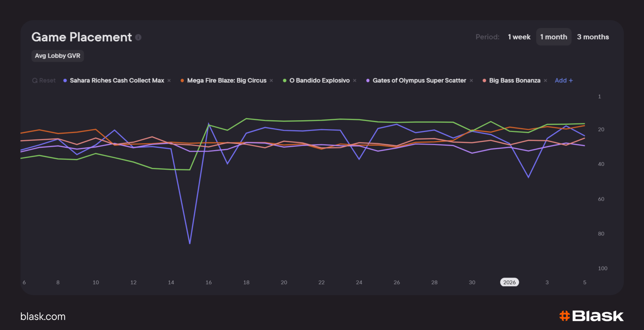Image resolution: width=644 pixels, height=330 pixels.
Task: Click the Blask hashtag logo icon
Action: (565, 316)
